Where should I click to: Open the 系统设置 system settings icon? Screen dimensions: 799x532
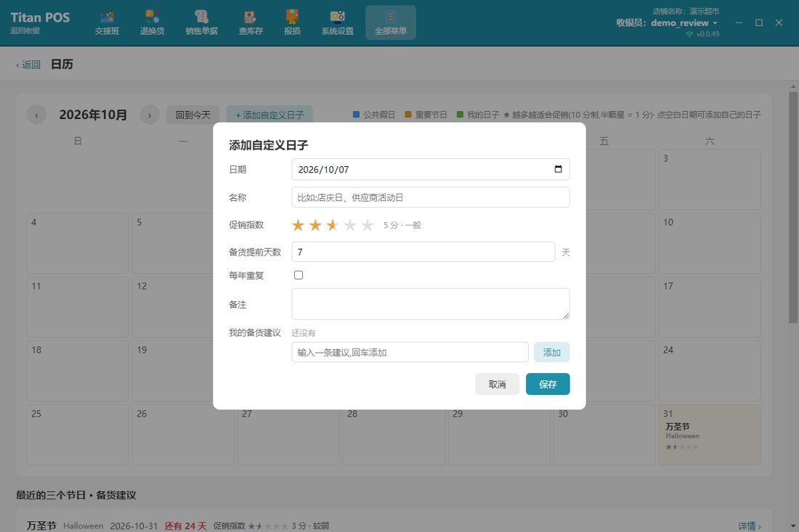point(337,23)
